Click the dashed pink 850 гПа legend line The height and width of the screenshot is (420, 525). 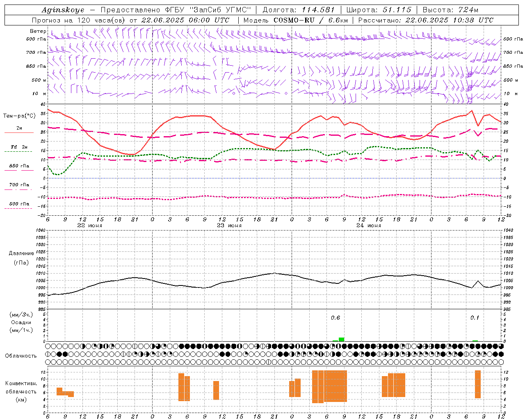click(x=19, y=171)
